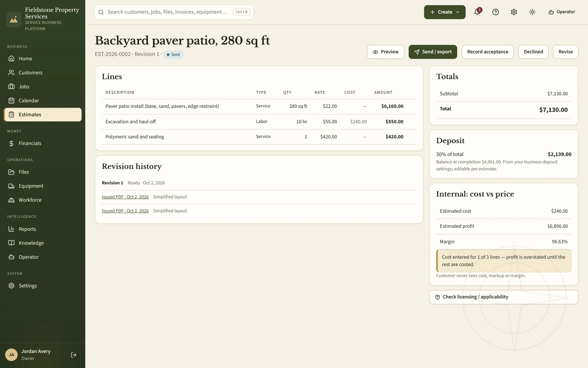Click the Preview button
The height and width of the screenshot is (368, 588).
tap(386, 52)
